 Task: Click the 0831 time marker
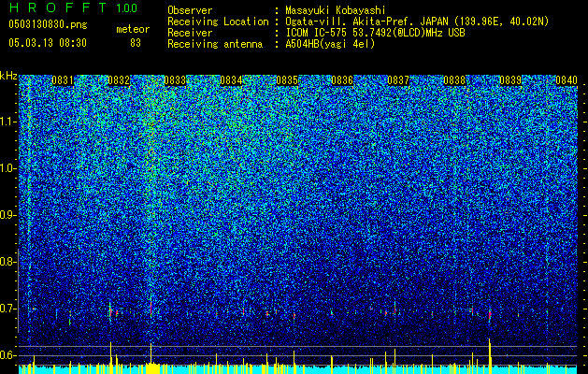click(63, 80)
